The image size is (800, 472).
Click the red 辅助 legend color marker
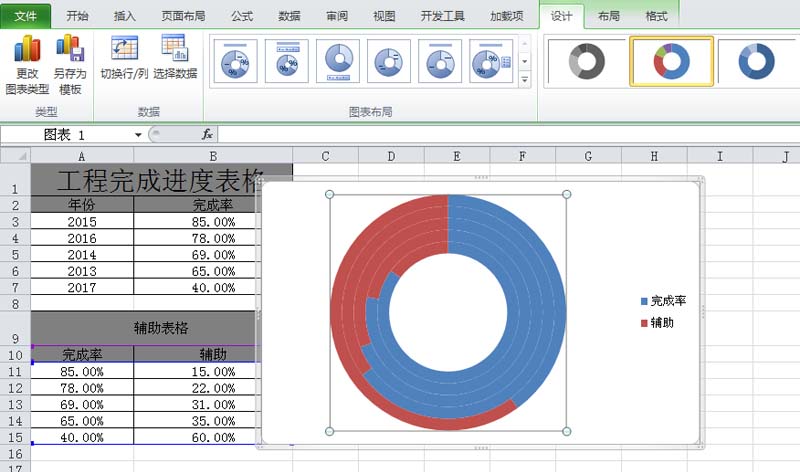click(644, 323)
